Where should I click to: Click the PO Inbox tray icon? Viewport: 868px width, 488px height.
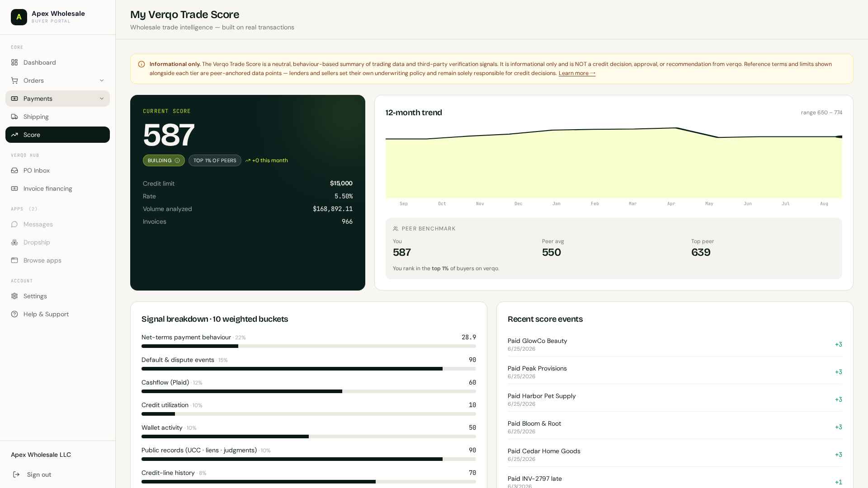[x=14, y=170]
